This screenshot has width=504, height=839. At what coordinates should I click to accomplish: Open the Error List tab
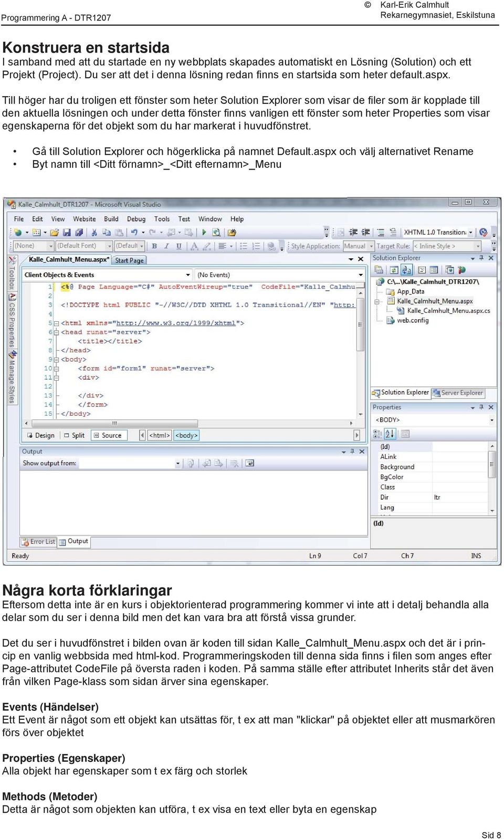[38, 542]
